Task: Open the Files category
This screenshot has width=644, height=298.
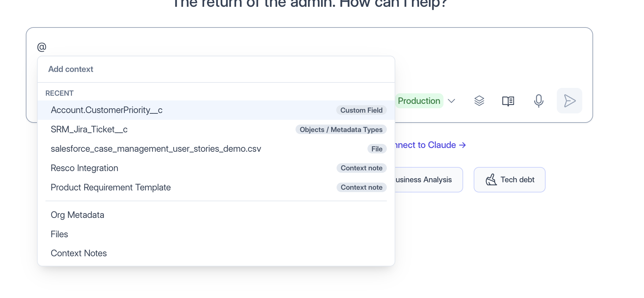Action: 216,234
